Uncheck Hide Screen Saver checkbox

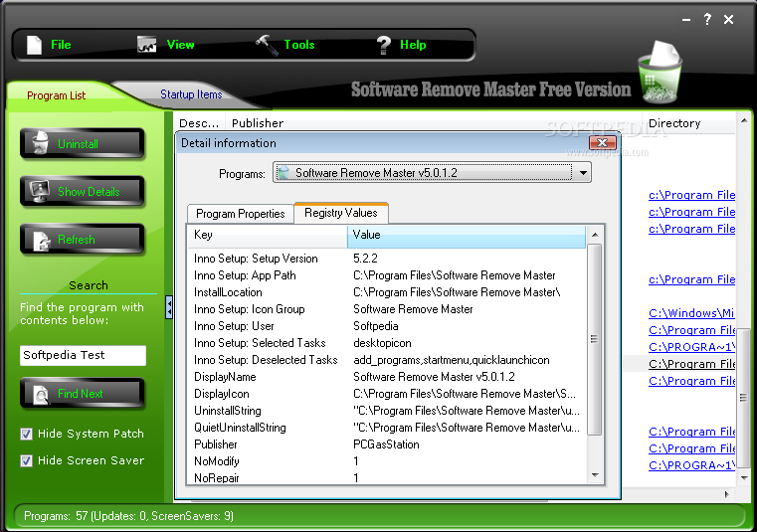point(26,461)
